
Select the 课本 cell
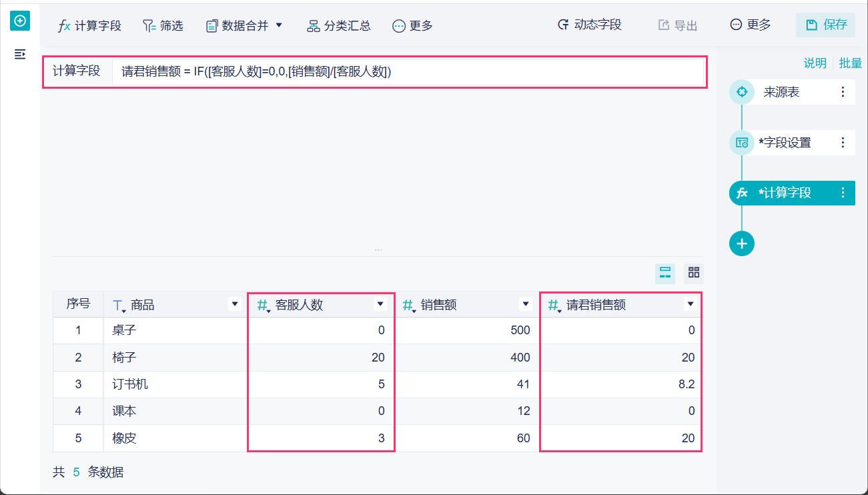(175, 412)
